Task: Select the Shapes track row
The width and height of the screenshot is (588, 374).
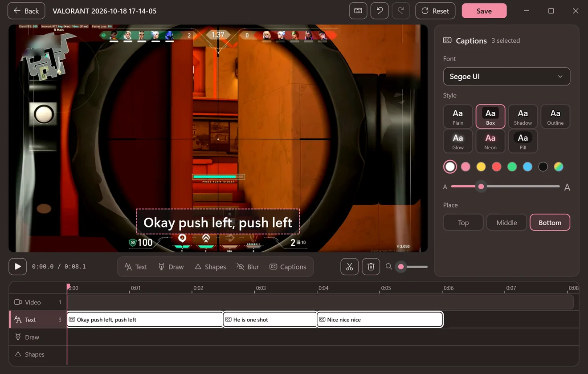Action: click(38, 354)
